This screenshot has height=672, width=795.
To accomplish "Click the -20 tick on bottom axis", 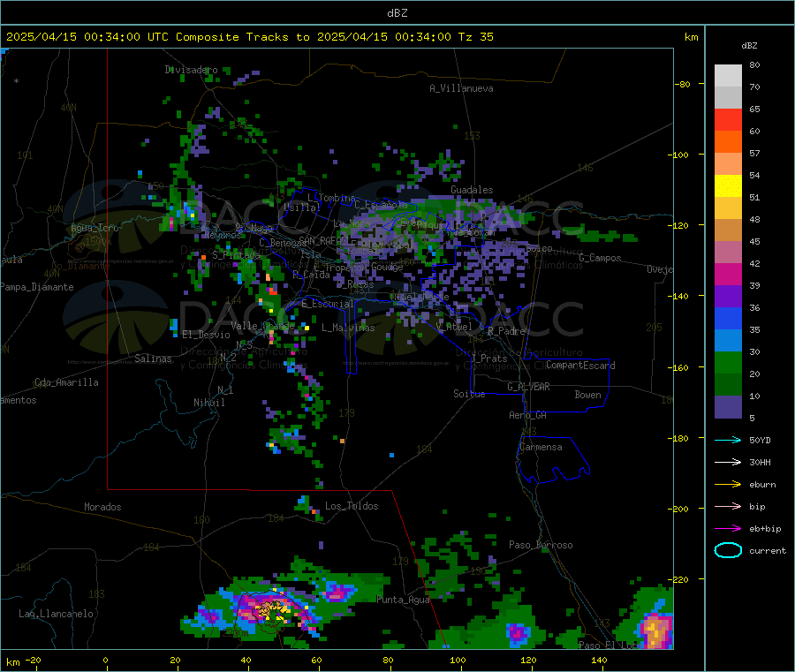I will click(33, 660).
